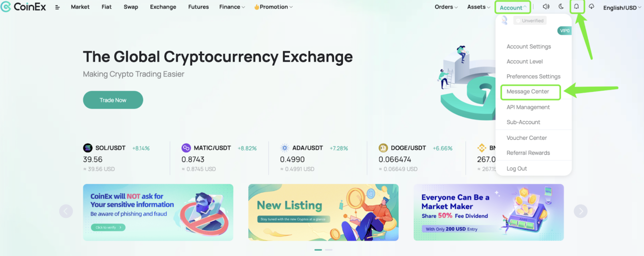Screen dimensions: 644x256
Task: Open the notification bell icon
Action: pyautogui.click(x=576, y=6)
